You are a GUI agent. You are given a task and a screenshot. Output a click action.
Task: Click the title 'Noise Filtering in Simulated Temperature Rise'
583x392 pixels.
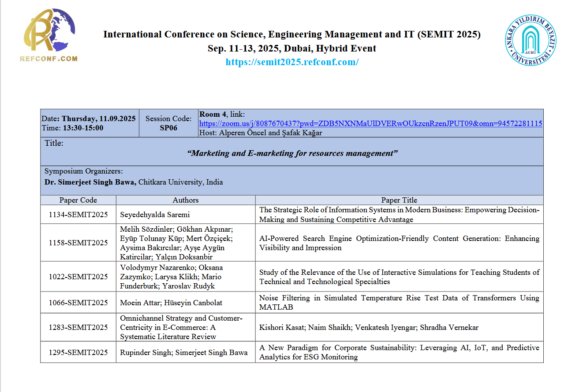399,302
